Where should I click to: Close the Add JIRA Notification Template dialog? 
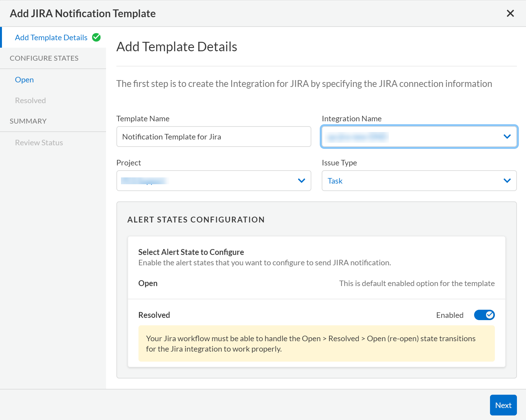pos(510,13)
